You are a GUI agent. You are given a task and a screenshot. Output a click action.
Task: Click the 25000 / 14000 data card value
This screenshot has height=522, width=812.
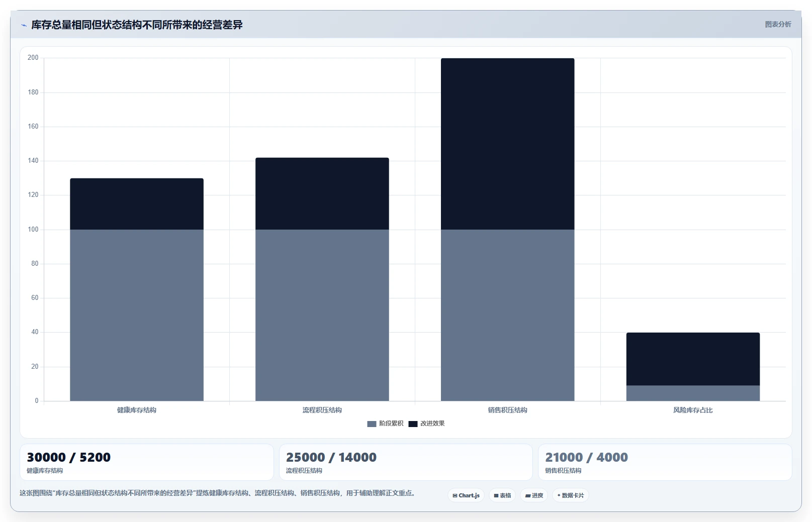click(x=331, y=457)
